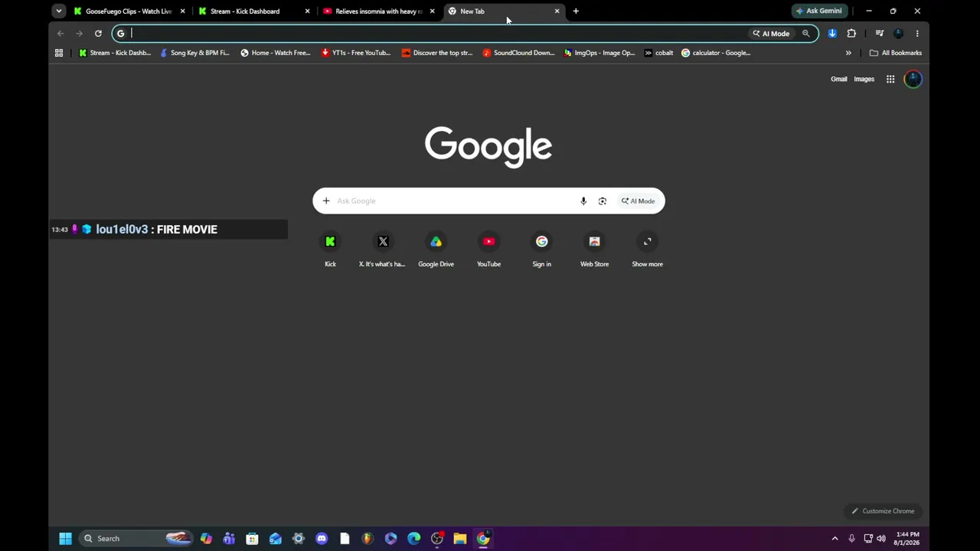Open the Google apps grid
This screenshot has height=551, width=980.
tap(890, 79)
